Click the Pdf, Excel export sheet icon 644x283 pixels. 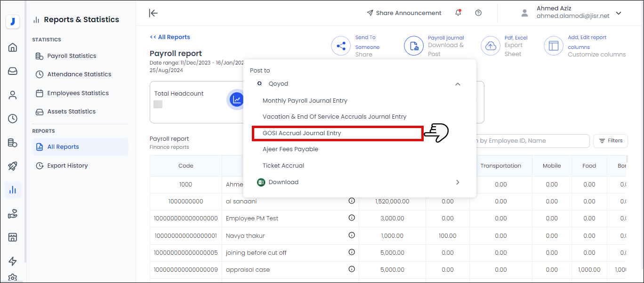coord(490,46)
